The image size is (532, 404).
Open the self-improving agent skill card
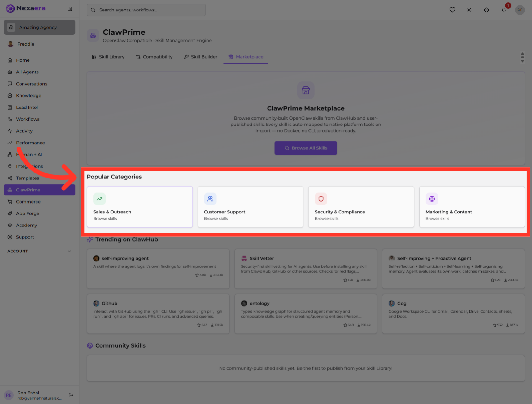(x=158, y=269)
